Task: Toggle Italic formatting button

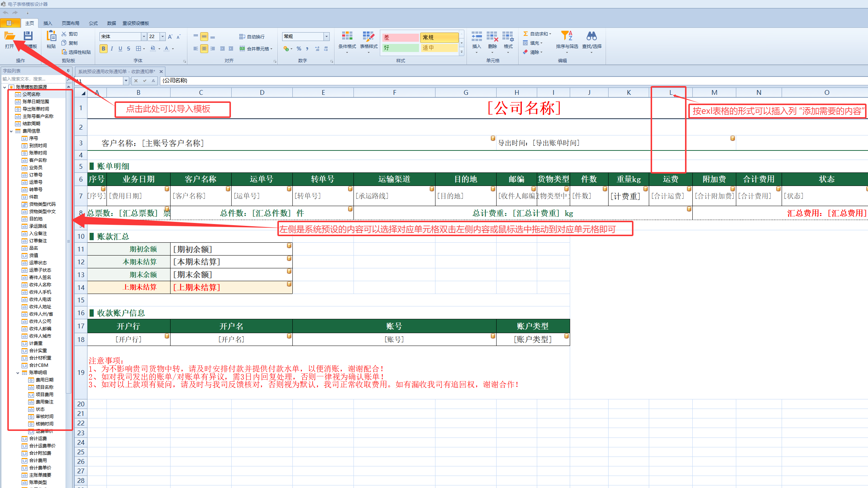Action: tap(112, 48)
